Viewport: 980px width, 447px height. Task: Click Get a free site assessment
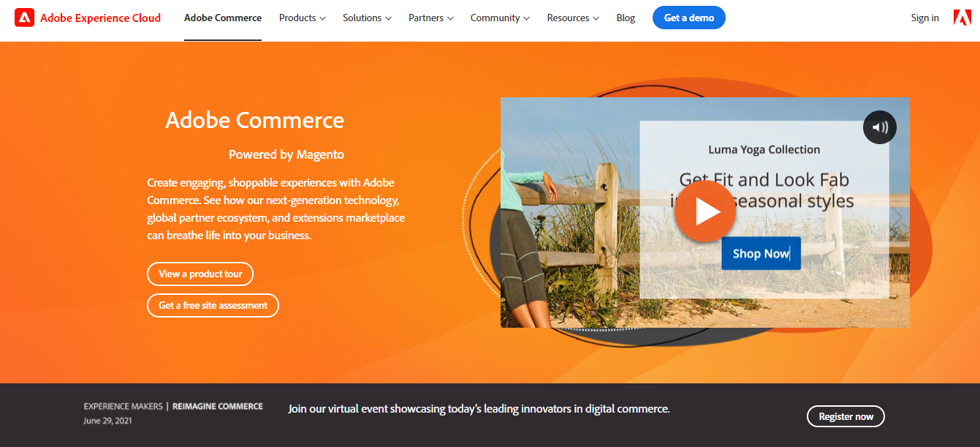213,305
